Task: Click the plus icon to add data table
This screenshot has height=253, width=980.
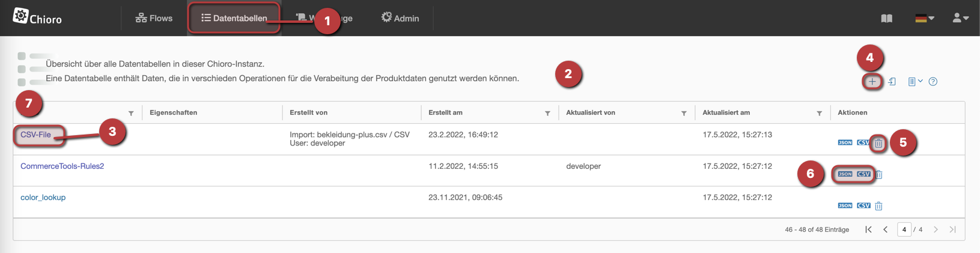Action: tap(872, 81)
